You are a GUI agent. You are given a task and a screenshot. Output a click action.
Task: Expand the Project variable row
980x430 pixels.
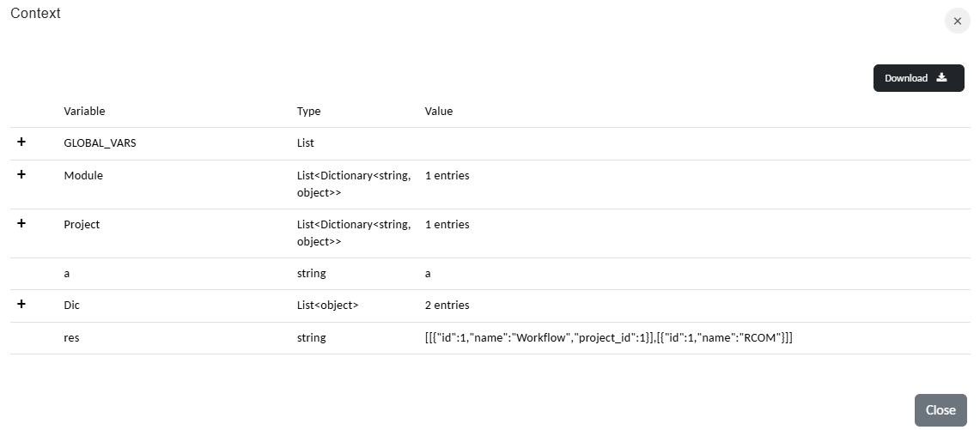point(21,224)
